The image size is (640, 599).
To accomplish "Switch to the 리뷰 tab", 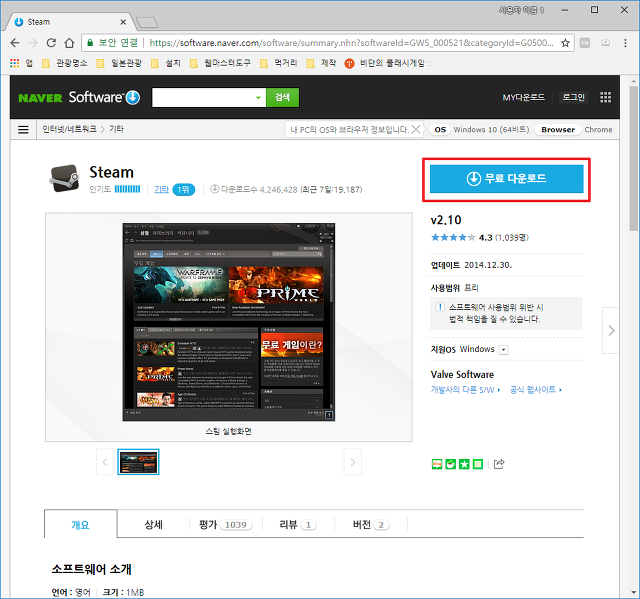I will pos(298,524).
